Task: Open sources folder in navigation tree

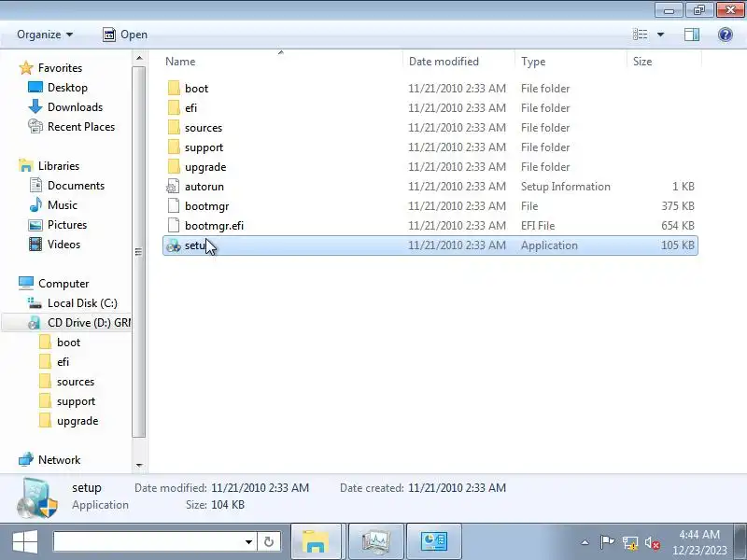Action: coord(66,382)
